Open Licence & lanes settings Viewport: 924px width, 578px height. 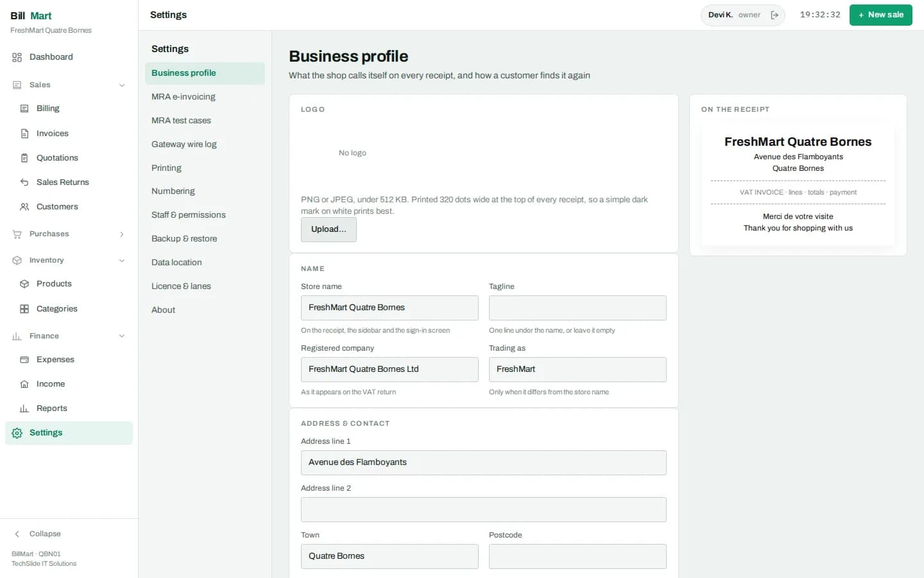click(x=205, y=286)
